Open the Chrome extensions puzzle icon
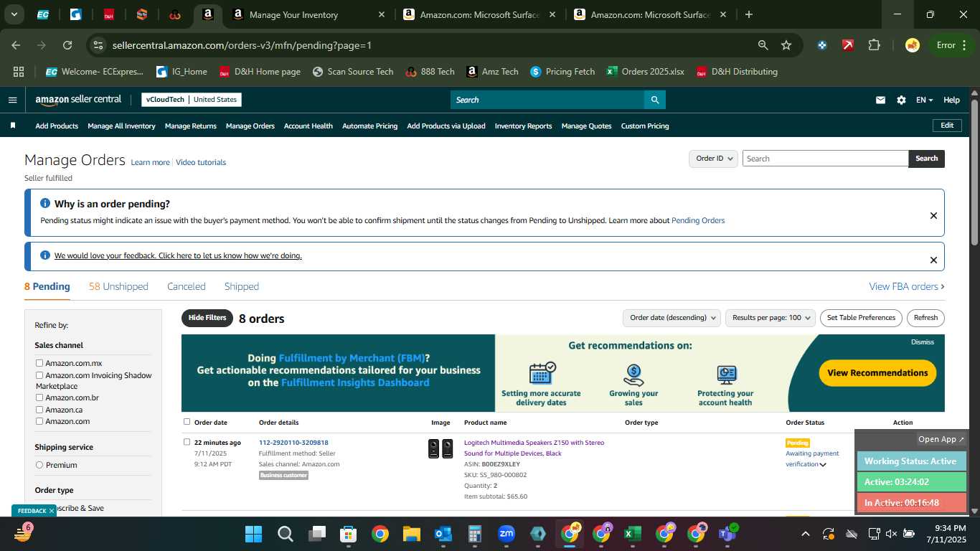Screen dimensions: 980x551 coord(874,45)
